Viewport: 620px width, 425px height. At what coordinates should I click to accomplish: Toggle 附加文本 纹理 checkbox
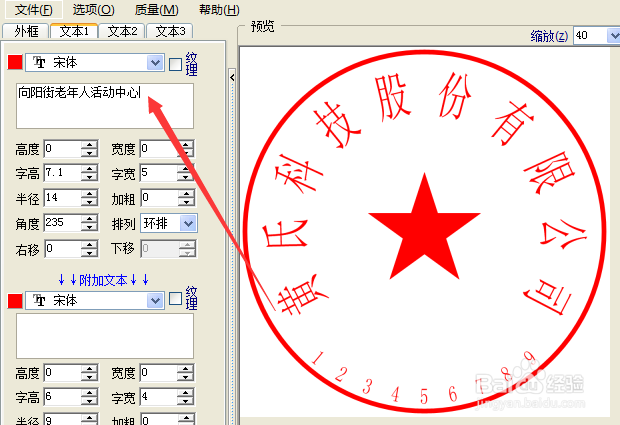[175, 299]
